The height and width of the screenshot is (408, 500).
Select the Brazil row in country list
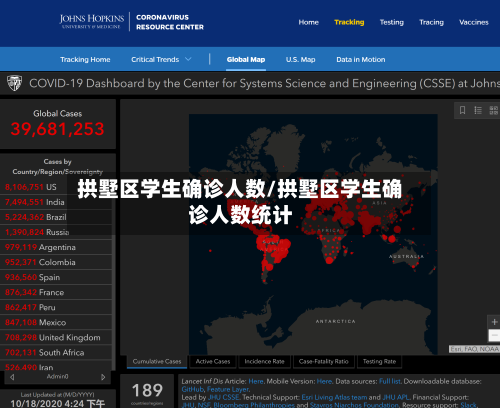pos(56,217)
